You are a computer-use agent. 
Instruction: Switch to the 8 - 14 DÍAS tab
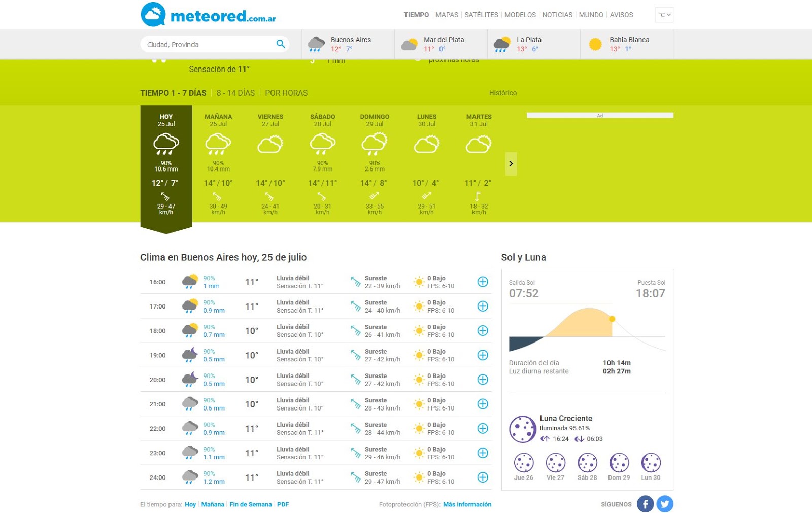(235, 93)
